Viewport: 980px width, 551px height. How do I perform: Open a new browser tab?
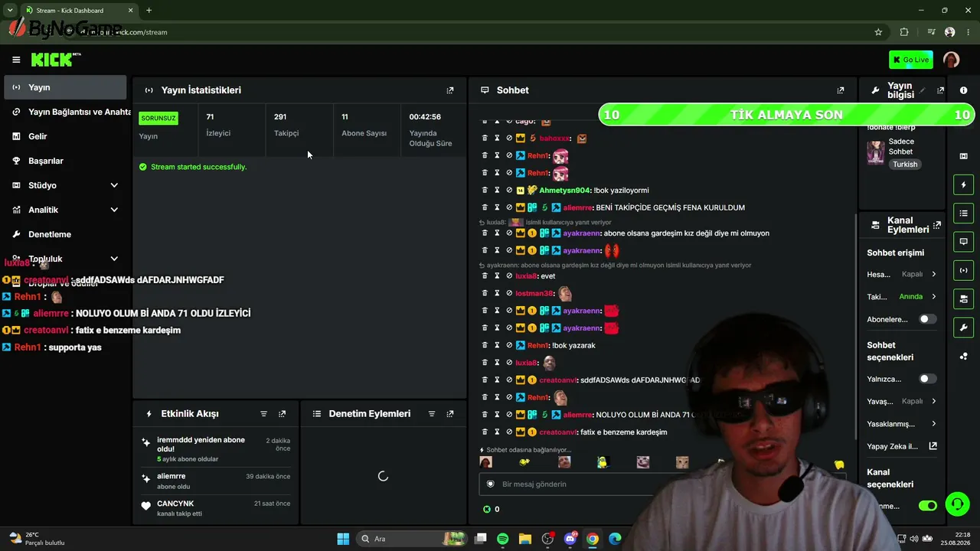149,11
